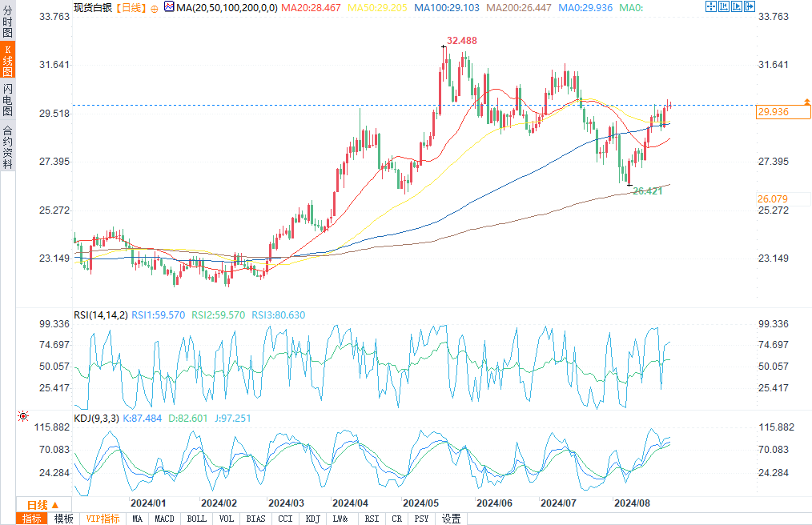Viewport: 812px width, 525px height.
Task: Open the 合约资料 side tab
Action: point(7,146)
